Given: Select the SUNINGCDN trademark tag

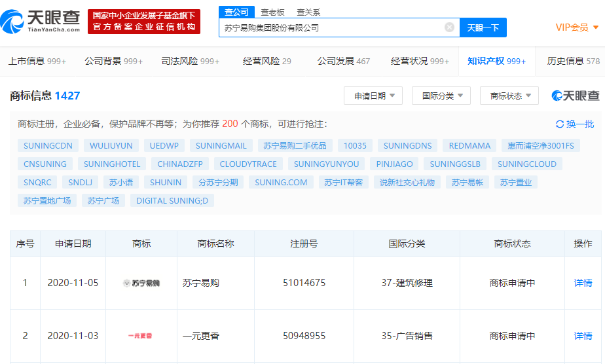Looking at the screenshot, I should [48, 145].
